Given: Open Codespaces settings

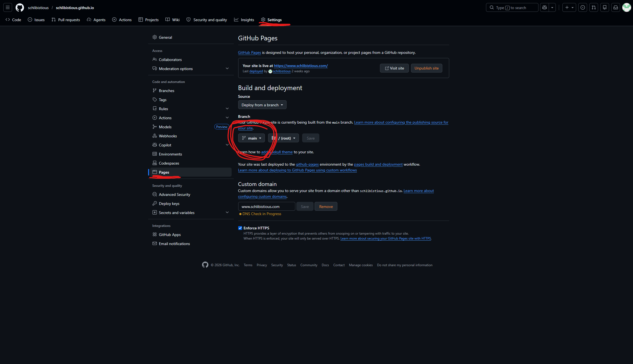Looking at the screenshot, I should coord(191,163).
